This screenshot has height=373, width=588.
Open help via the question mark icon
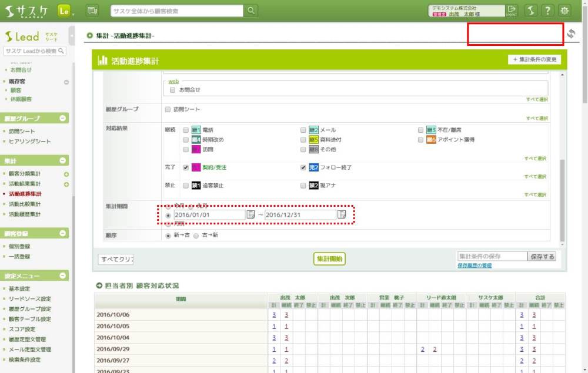[547, 11]
